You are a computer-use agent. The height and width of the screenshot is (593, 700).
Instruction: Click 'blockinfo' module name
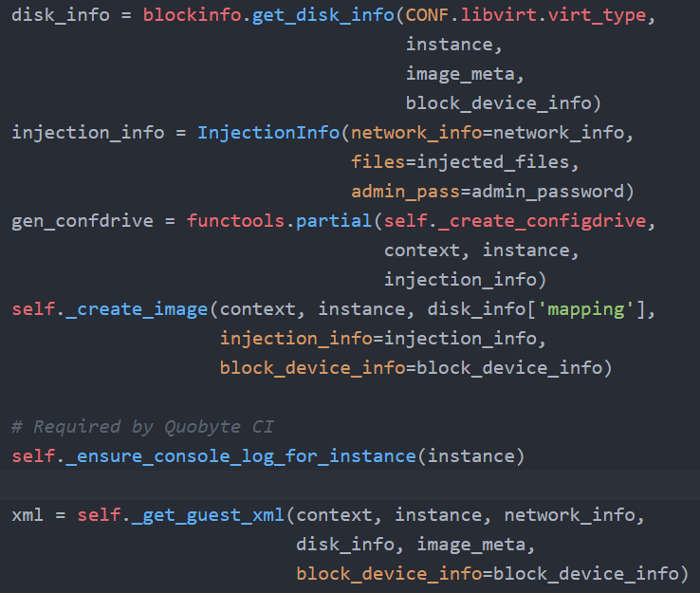(x=192, y=15)
